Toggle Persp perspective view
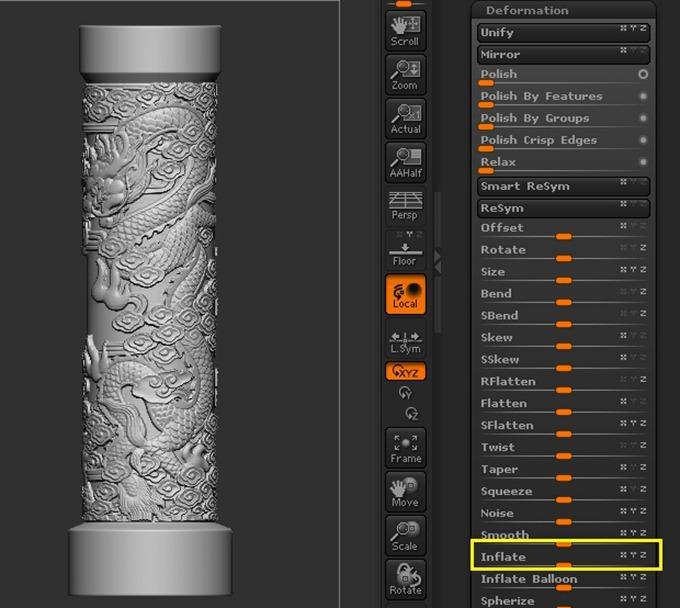Screen dimensions: 680x608 pos(405,206)
